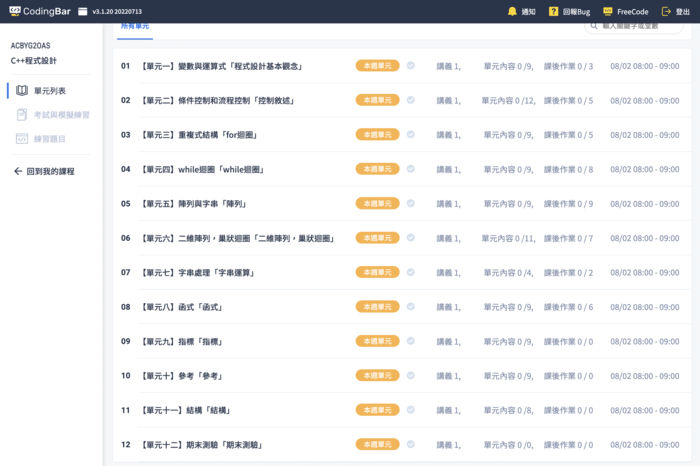This screenshot has width=700, height=466.
Task: Click the 登出 logout icon
Action: (x=667, y=12)
